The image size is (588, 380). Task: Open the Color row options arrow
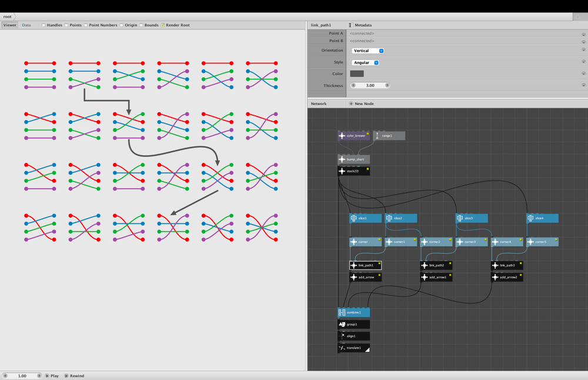coord(583,73)
